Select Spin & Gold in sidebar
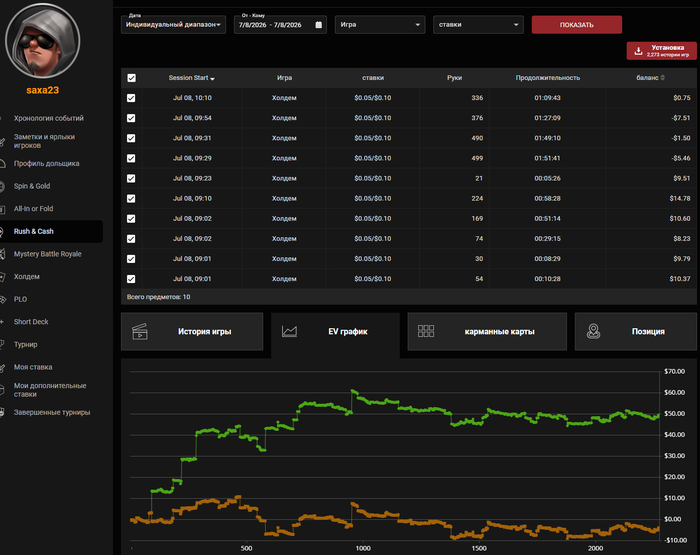 pos(32,186)
